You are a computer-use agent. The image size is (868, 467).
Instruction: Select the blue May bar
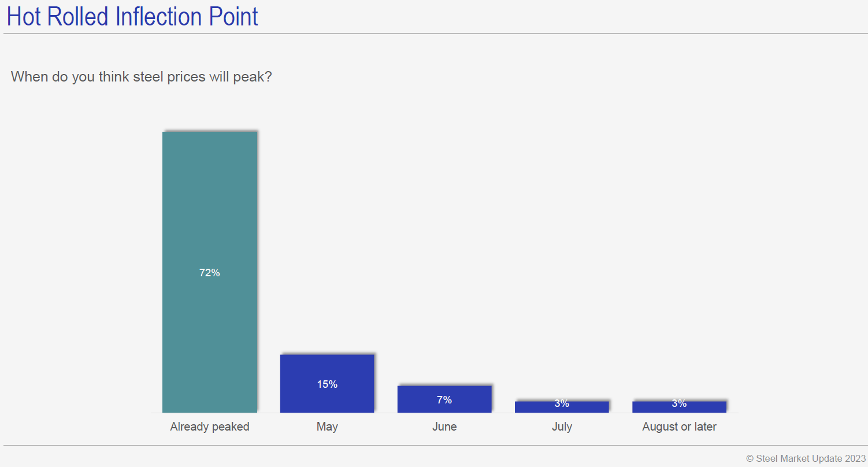coord(327,370)
